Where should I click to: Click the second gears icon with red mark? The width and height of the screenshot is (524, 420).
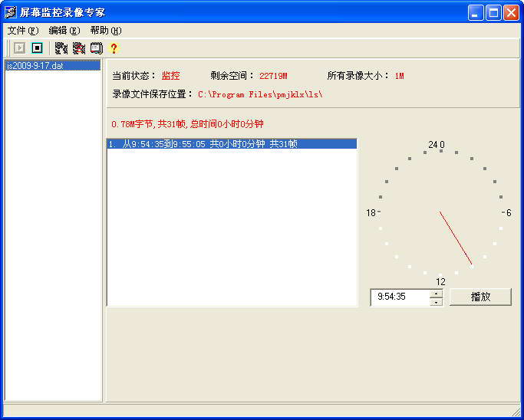point(79,48)
